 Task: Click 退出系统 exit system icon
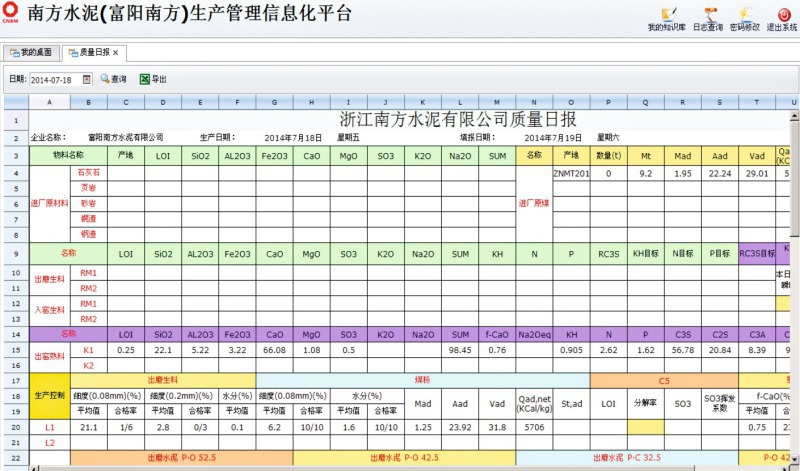pos(781,18)
